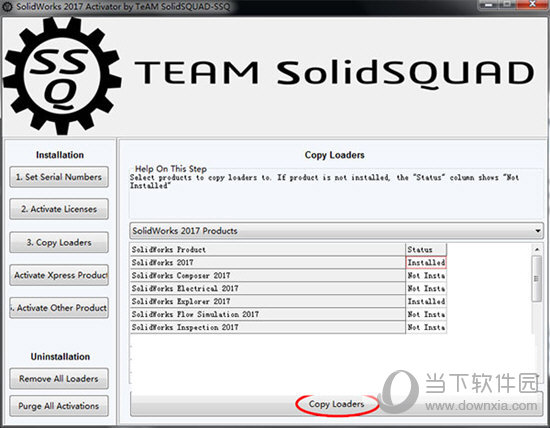Click Installed status of SolidWorks 2017
The image size is (550, 428).
(426, 262)
